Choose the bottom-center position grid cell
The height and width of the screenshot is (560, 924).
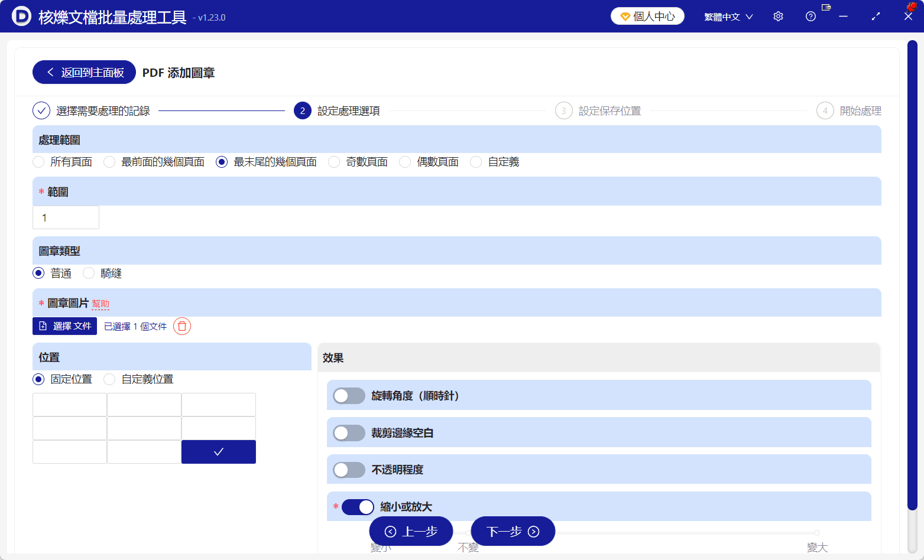point(144,452)
